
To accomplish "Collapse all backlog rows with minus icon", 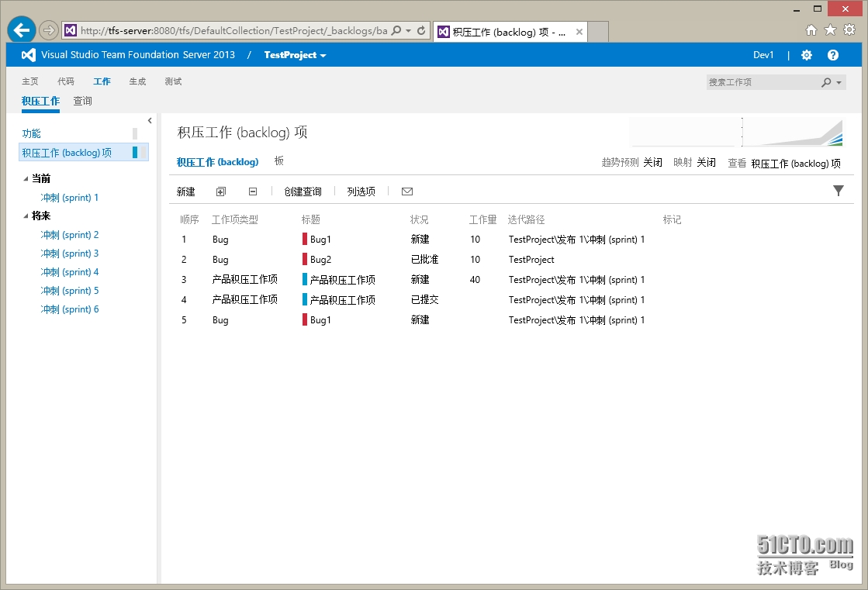I will coord(253,191).
